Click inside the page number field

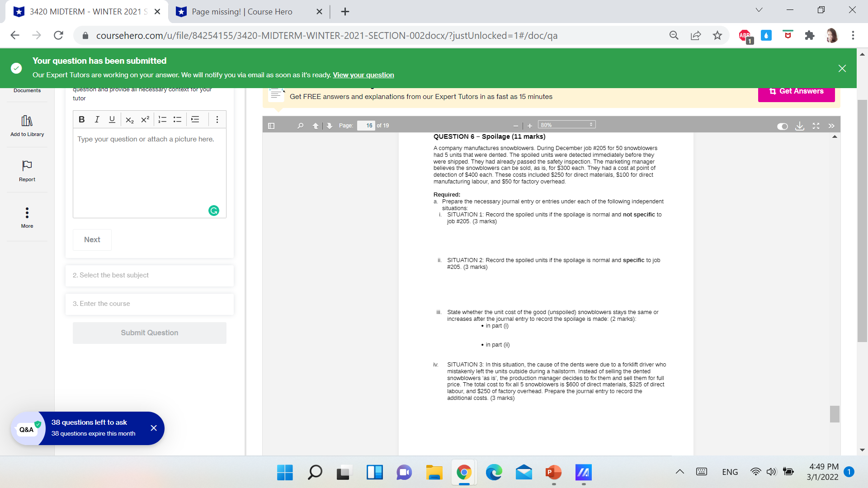click(x=367, y=126)
